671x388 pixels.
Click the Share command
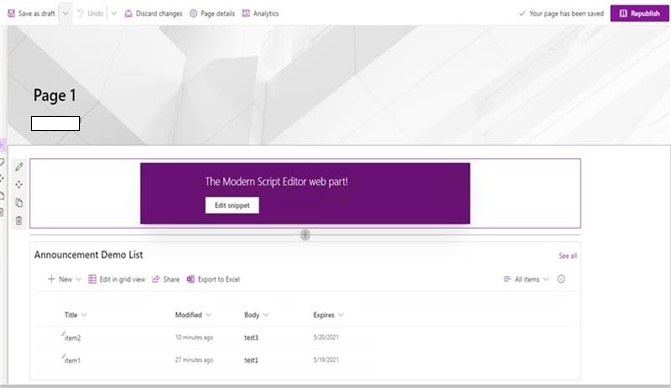pyautogui.click(x=166, y=279)
